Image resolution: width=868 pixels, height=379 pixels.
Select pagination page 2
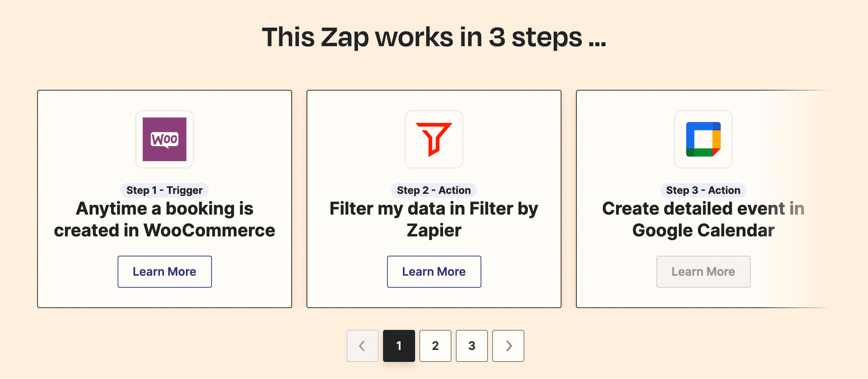[x=435, y=346]
